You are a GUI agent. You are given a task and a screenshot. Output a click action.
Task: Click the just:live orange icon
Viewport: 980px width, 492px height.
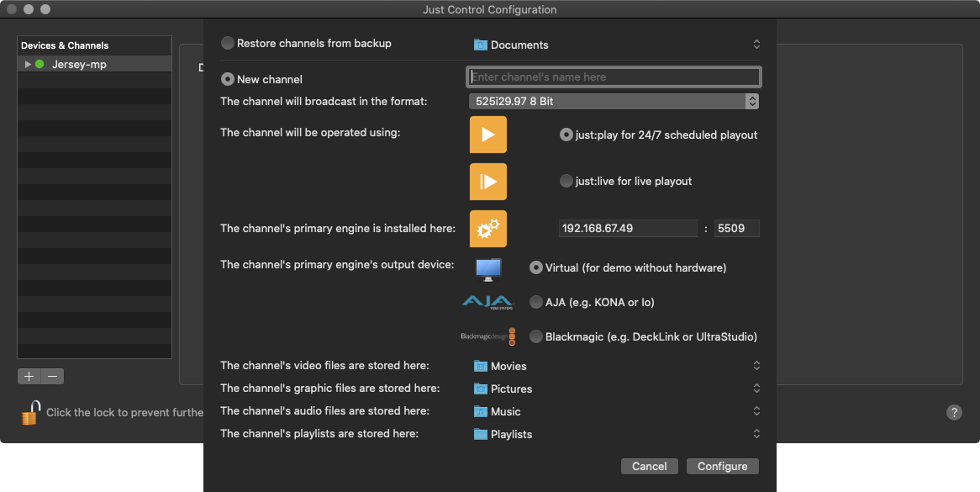tap(488, 182)
